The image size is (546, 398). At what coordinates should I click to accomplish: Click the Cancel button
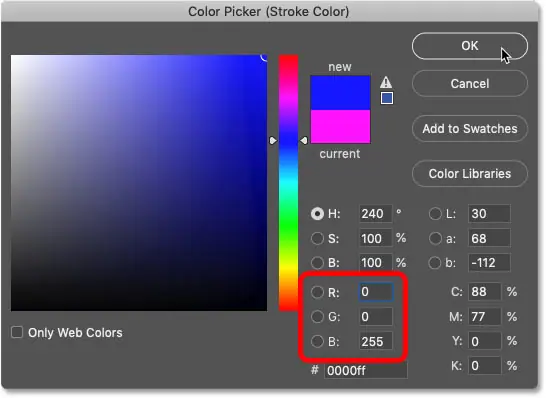coord(469,84)
